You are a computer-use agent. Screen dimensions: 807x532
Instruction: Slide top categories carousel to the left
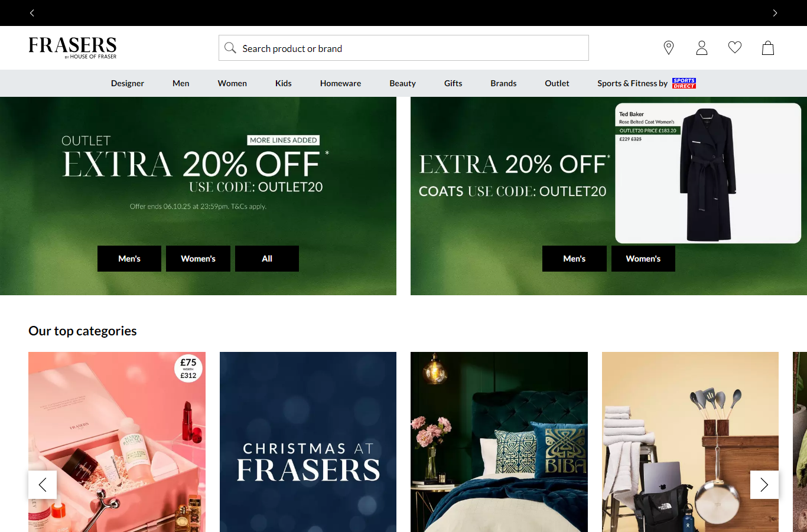[x=43, y=485]
